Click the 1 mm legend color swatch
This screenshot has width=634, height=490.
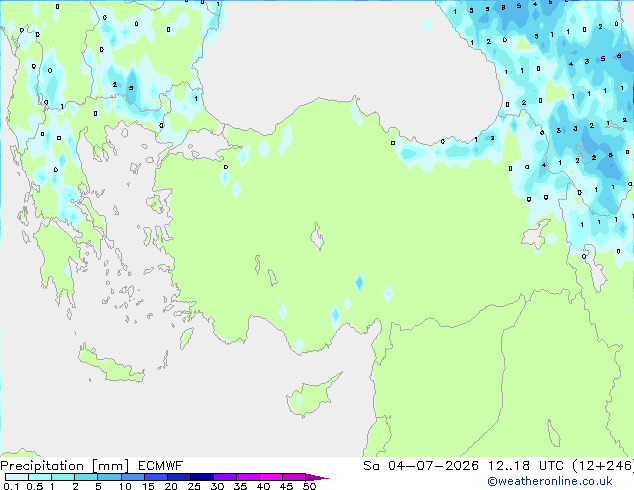(x=63, y=477)
